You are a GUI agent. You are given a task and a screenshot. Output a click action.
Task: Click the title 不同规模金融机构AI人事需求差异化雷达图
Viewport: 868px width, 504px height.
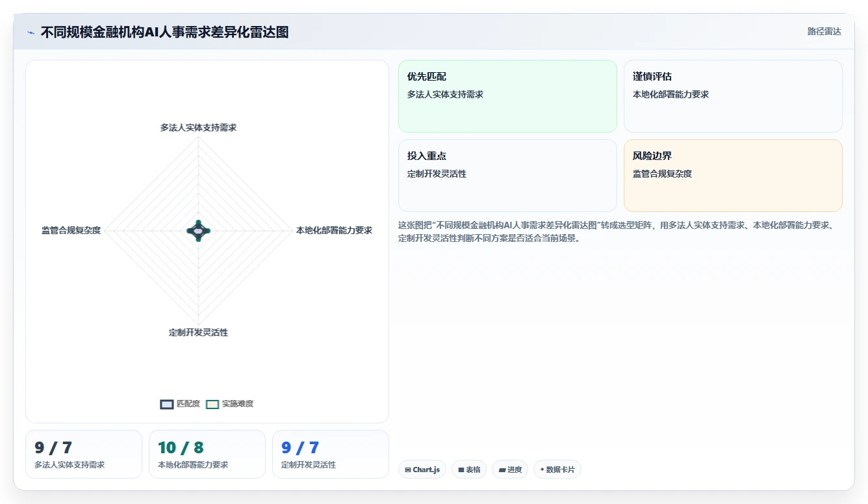[x=164, y=32]
